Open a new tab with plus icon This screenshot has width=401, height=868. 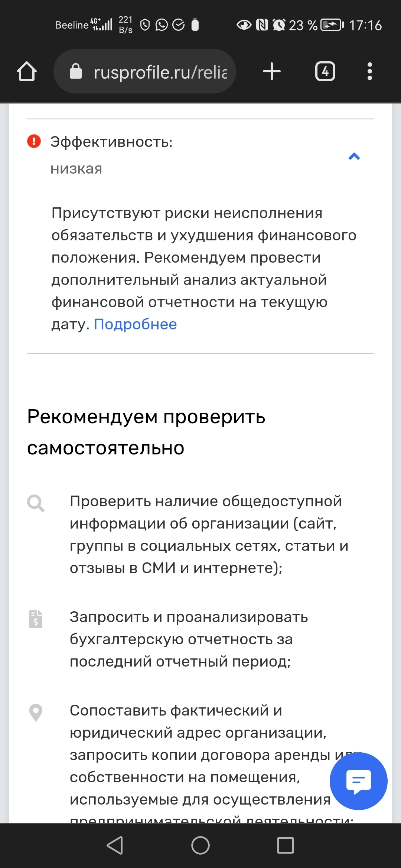[x=272, y=71]
